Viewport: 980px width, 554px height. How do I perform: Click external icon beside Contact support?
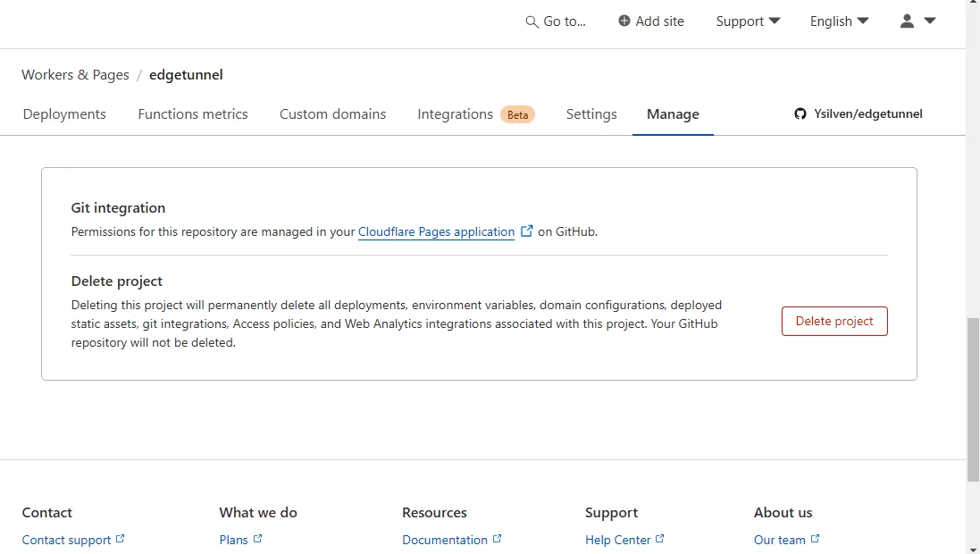pyautogui.click(x=120, y=539)
